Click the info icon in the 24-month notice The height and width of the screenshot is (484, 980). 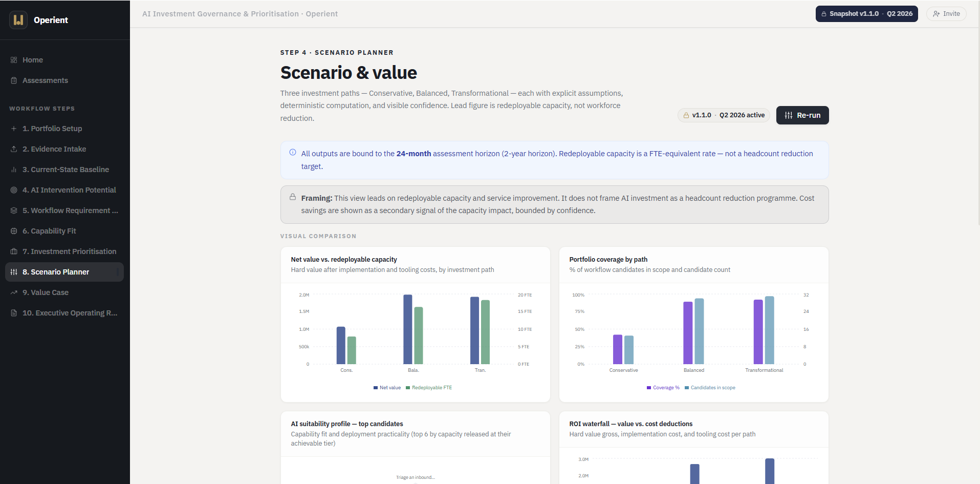(293, 152)
